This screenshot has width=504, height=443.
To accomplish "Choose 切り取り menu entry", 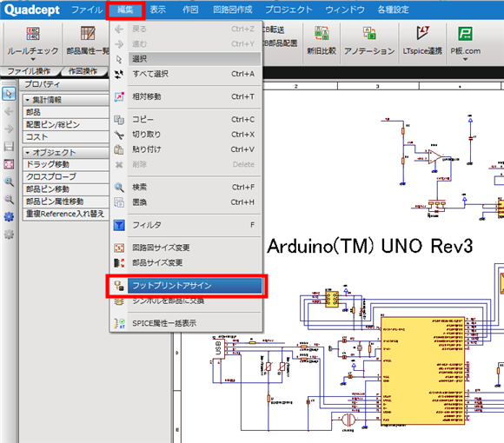I will coord(195,135).
